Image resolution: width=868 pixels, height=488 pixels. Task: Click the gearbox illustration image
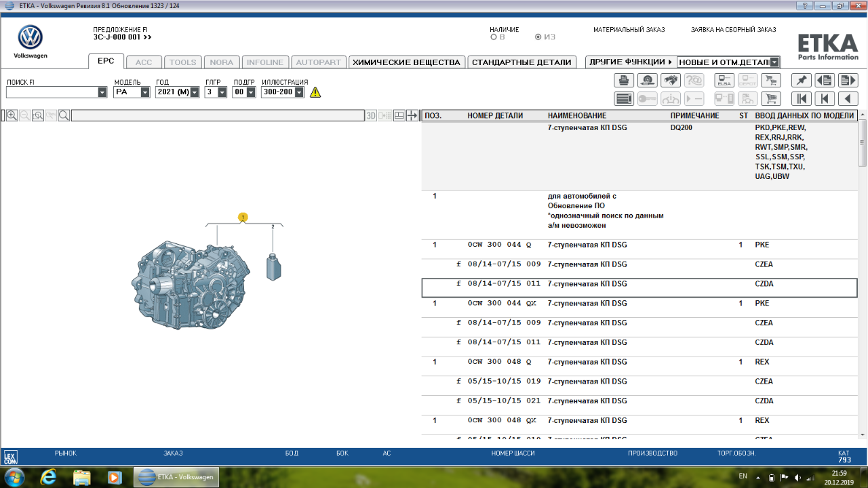point(190,287)
